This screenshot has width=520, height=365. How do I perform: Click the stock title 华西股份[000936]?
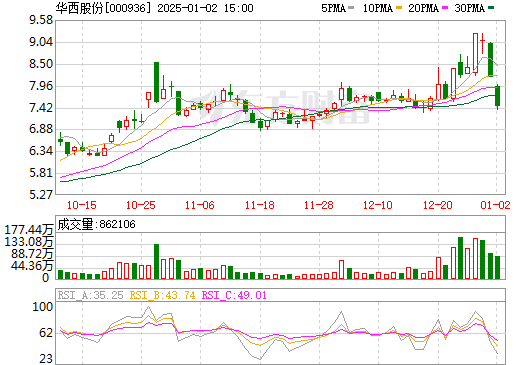pyautogui.click(x=103, y=8)
